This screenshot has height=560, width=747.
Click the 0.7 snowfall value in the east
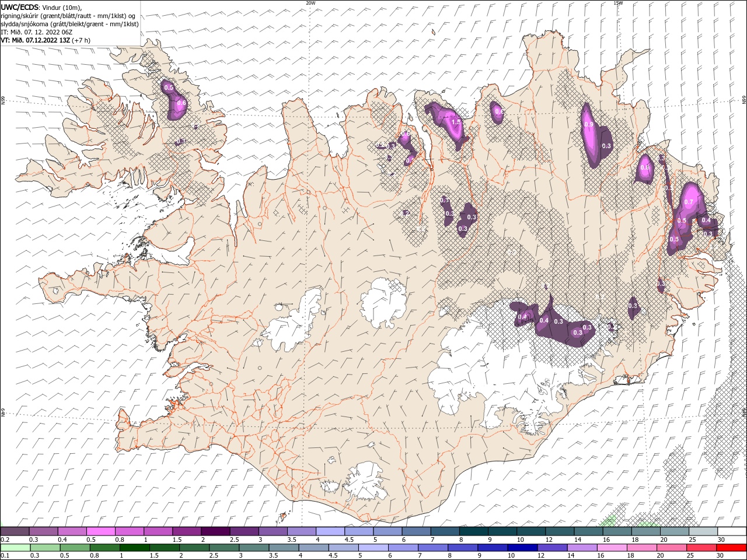tap(689, 202)
